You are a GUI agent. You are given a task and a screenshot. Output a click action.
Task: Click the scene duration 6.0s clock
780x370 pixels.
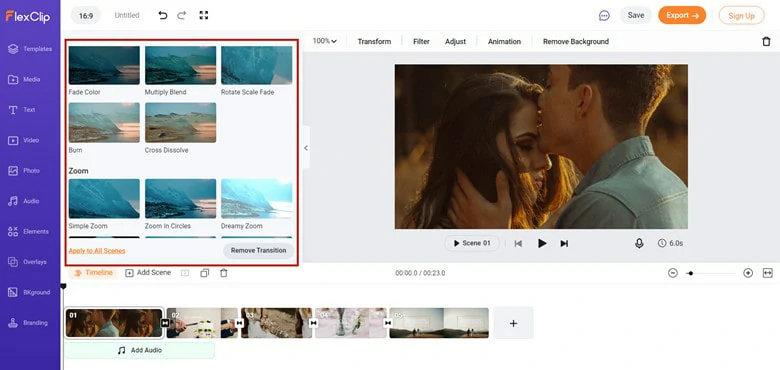pyautogui.click(x=670, y=243)
